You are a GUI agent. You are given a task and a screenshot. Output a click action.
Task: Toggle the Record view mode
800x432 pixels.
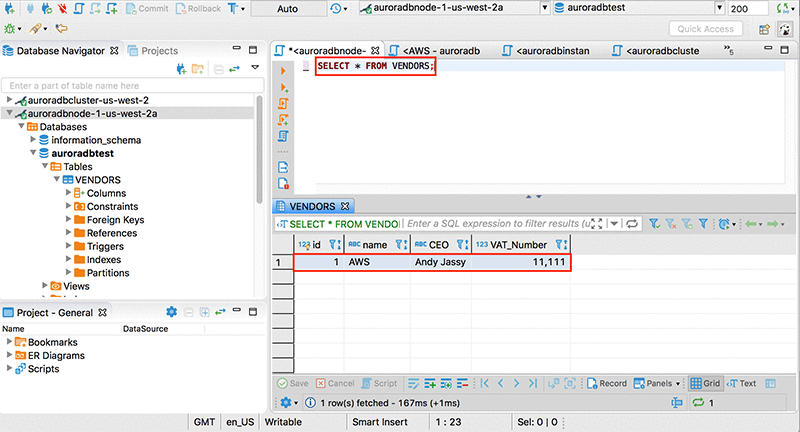pos(607,383)
